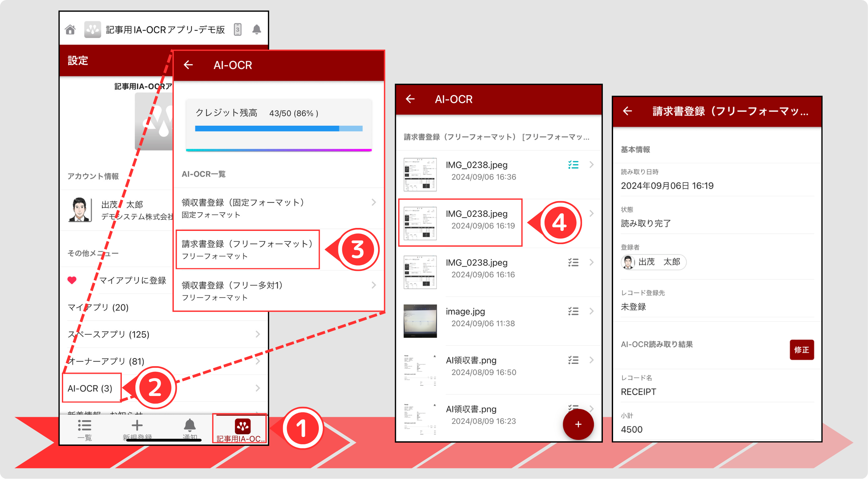
Task: Open the 通知 bell tab
Action: pos(190,430)
